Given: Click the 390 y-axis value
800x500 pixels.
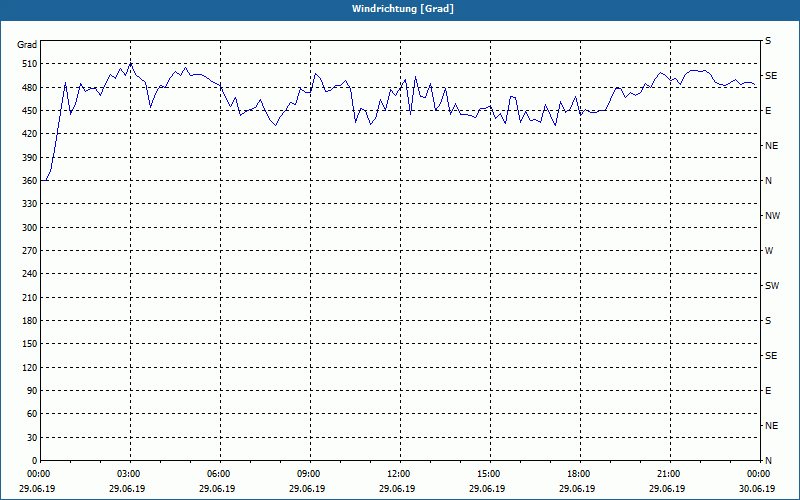Looking at the screenshot, I should [x=30, y=158].
